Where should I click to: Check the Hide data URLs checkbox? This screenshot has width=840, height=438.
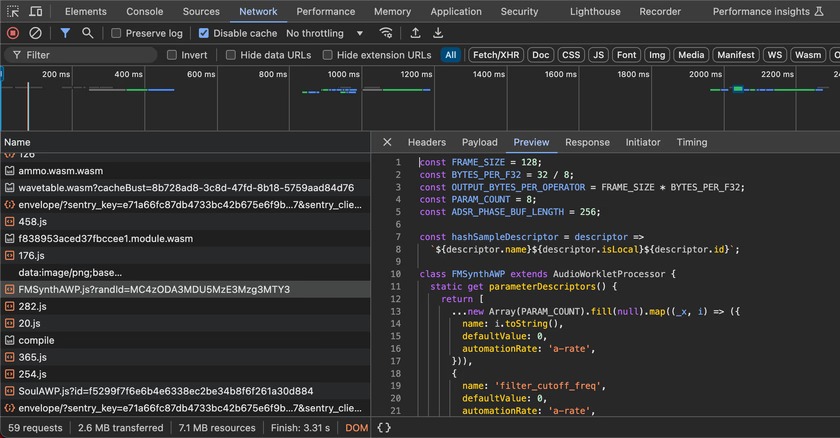230,55
